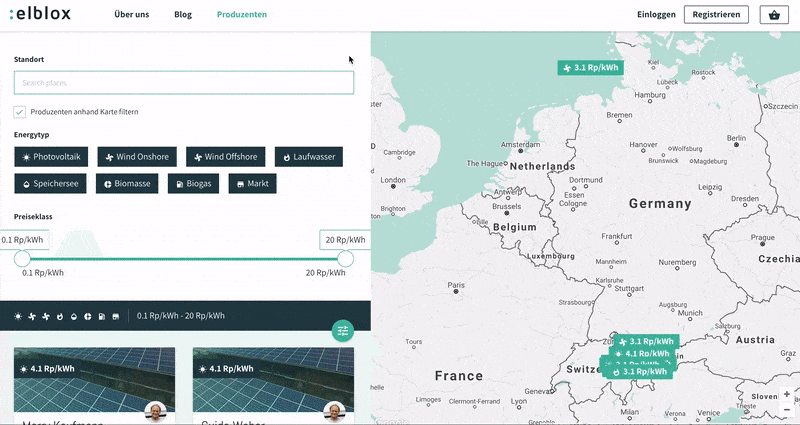
Task: Click the Belgium label on the map
Action: tap(515, 227)
